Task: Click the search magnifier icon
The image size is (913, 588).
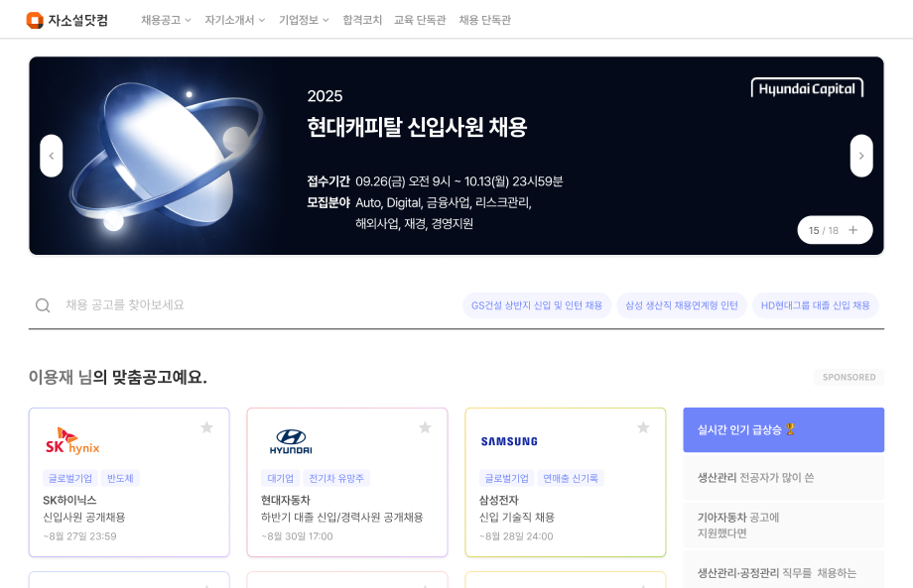Action: pyautogui.click(x=43, y=305)
